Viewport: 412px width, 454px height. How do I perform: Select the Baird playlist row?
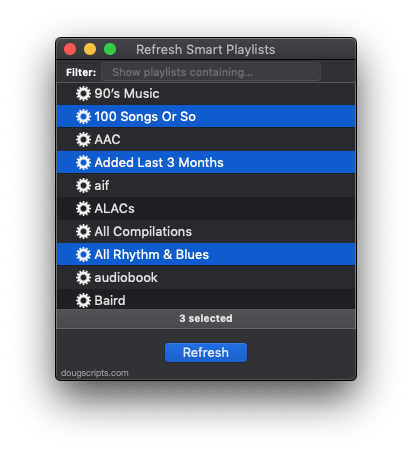(206, 299)
